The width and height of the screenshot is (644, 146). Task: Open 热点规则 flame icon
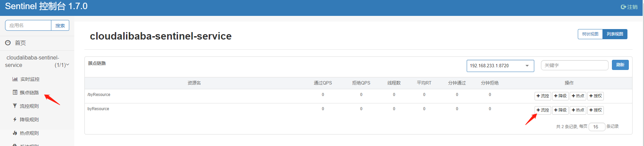(15, 133)
